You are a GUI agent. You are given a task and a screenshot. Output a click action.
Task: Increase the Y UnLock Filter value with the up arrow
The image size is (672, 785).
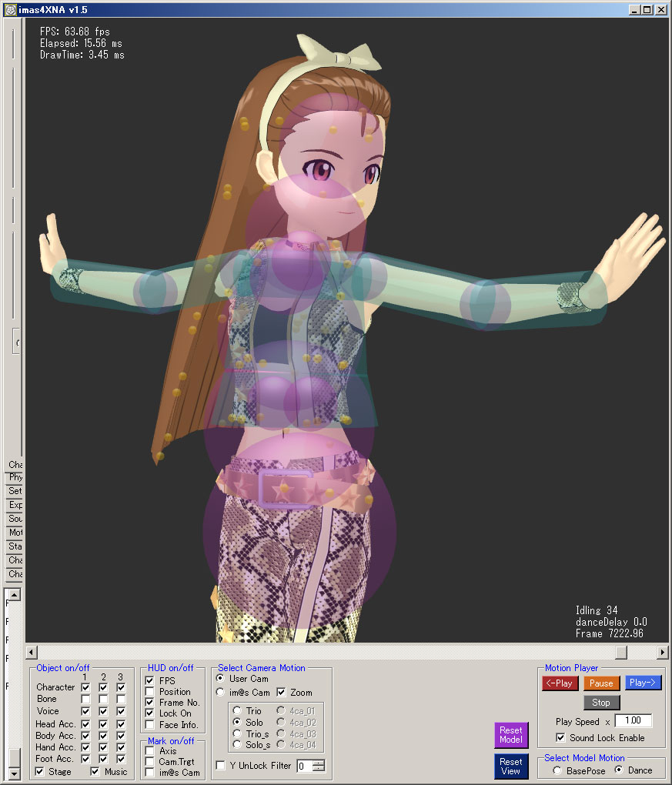[x=319, y=763]
